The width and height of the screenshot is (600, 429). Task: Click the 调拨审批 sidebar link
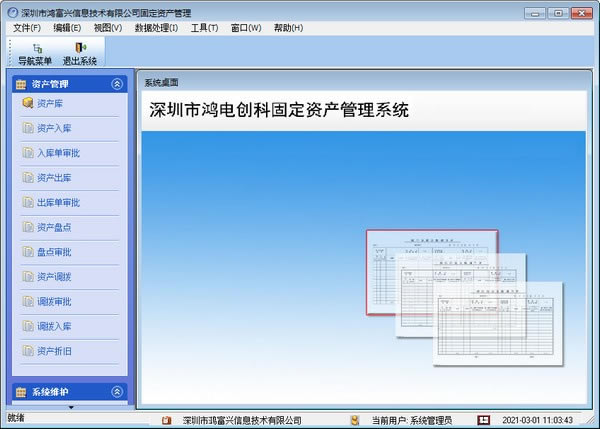pos(53,301)
